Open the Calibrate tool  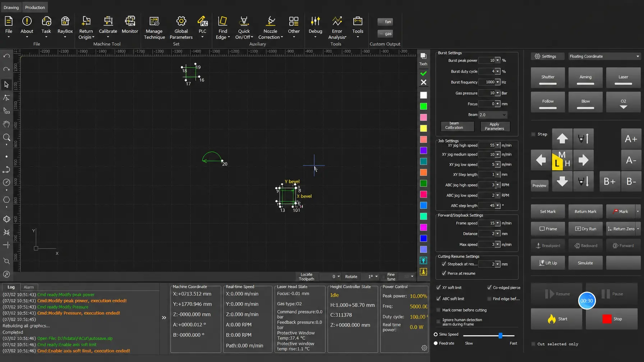(x=108, y=25)
